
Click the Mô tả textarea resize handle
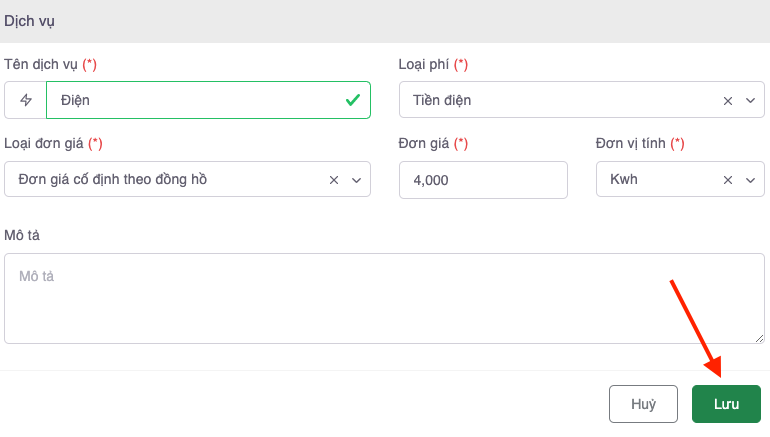(x=759, y=338)
